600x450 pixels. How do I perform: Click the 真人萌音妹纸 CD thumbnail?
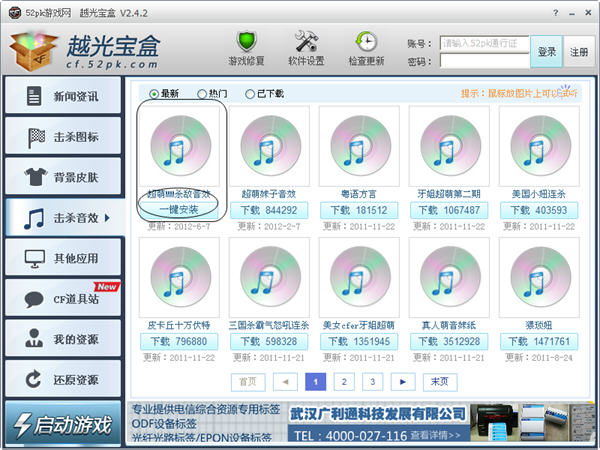(449, 277)
